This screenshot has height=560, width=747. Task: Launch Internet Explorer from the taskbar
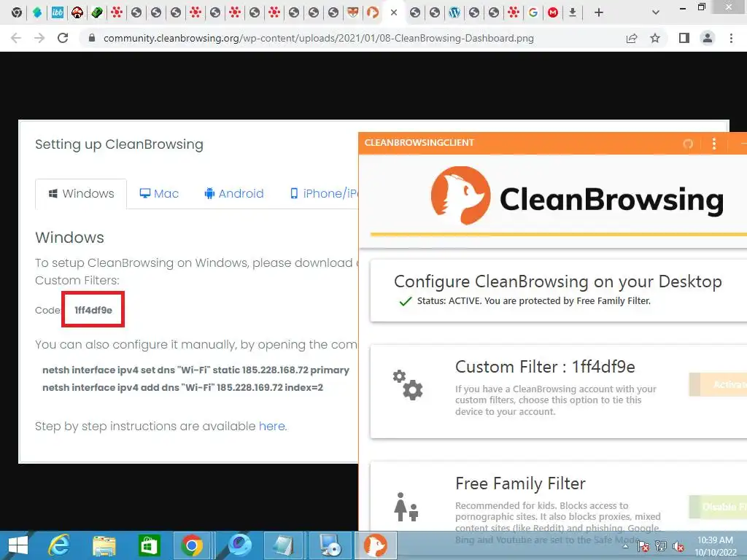click(59, 545)
